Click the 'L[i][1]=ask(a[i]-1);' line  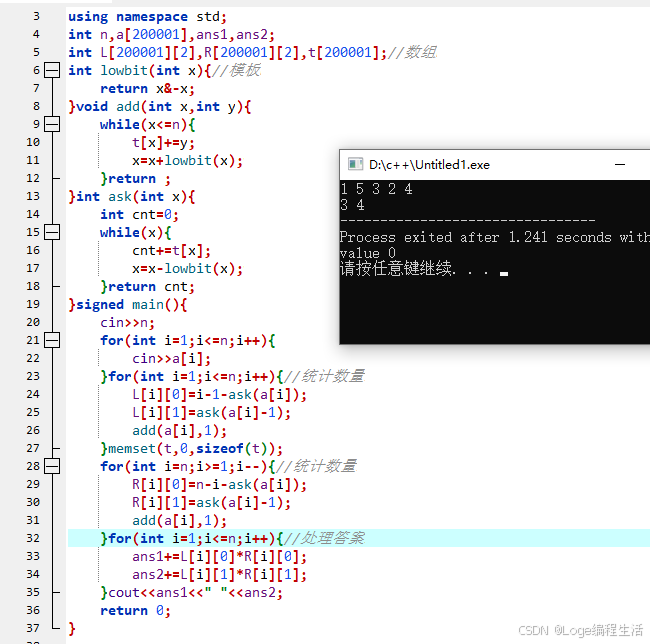[211, 412]
